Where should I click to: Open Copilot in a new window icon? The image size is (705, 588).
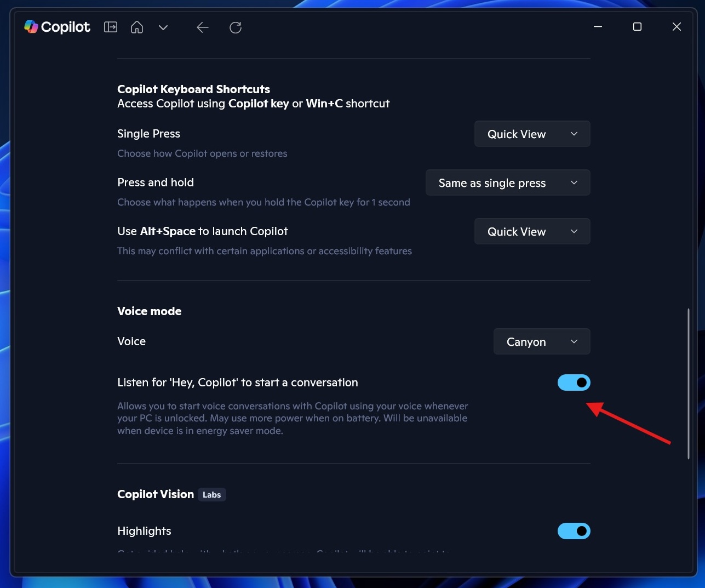(x=111, y=26)
